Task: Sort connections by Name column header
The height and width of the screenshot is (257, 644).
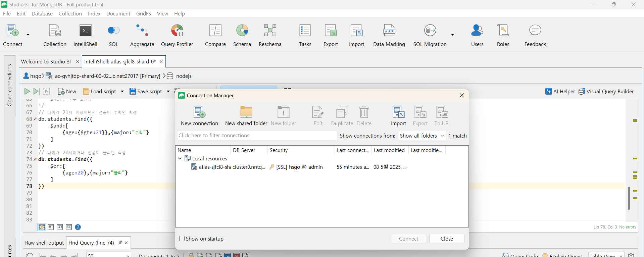Action: [203, 150]
